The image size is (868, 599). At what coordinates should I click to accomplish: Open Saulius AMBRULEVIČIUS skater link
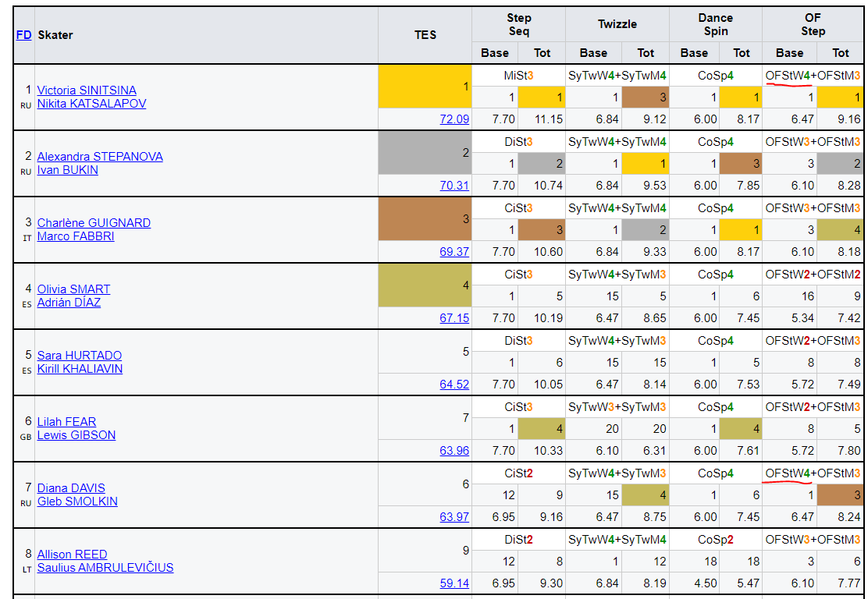pyautogui.click(x=105, y=568)
